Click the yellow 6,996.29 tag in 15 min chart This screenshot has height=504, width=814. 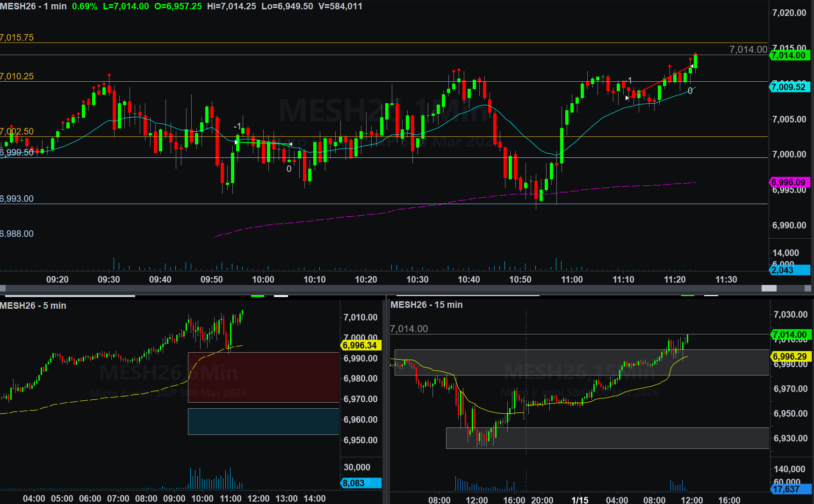790,357
